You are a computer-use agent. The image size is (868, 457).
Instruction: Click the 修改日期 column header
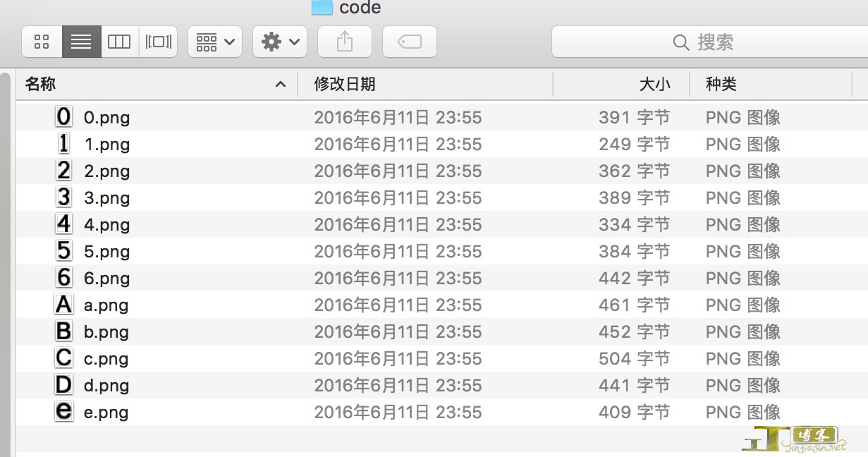click(x=343, y=84)
